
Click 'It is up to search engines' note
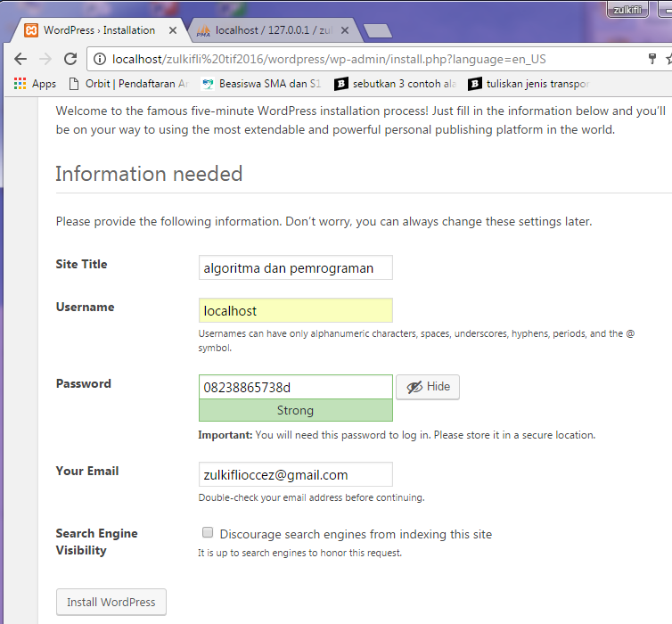300,553
